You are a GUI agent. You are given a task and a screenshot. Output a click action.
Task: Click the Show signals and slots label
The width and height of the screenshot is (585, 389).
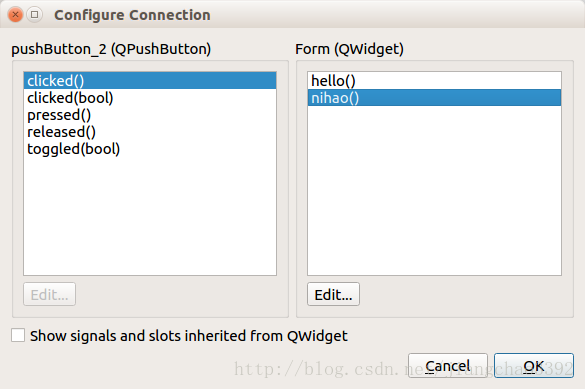click(189, 336)
